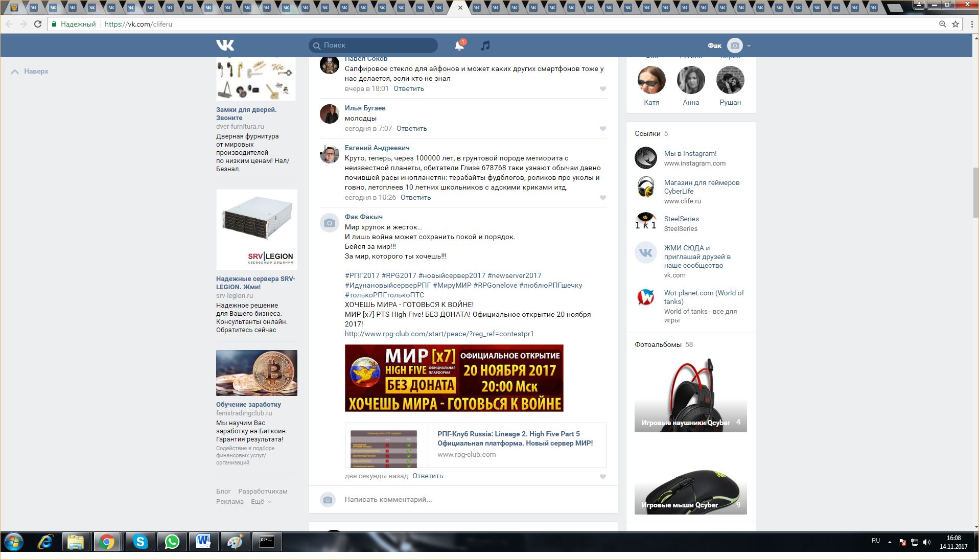The width and height of the screenshot is (979, 560).
Task: Click the page vertical scrollbar thumb
Action: pyautogui.click(x=975, y=192)
